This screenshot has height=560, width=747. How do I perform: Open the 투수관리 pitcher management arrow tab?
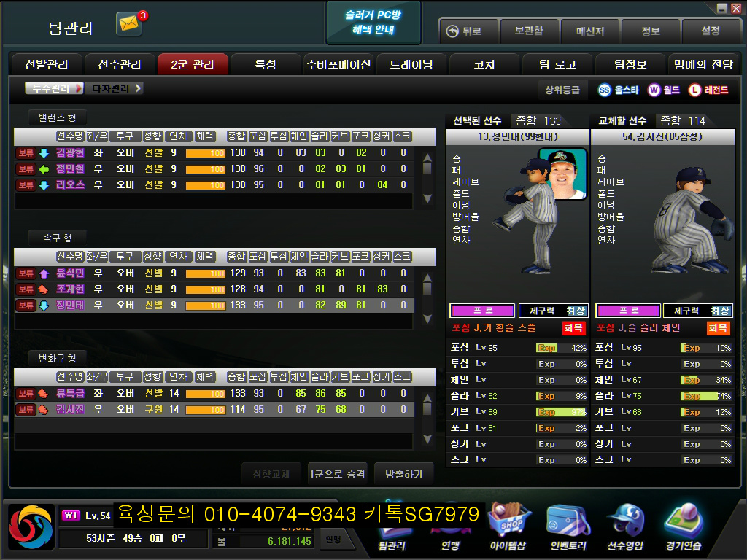[54, 88]
